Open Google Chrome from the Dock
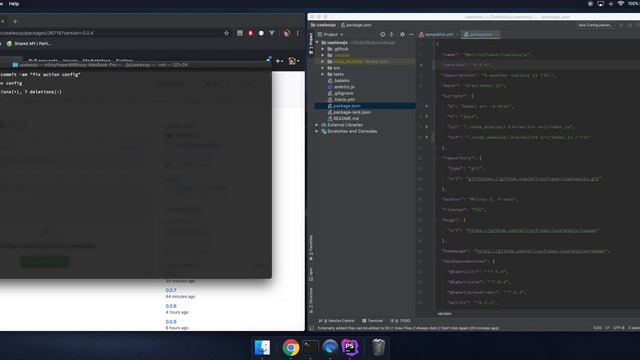 (291, 347)
